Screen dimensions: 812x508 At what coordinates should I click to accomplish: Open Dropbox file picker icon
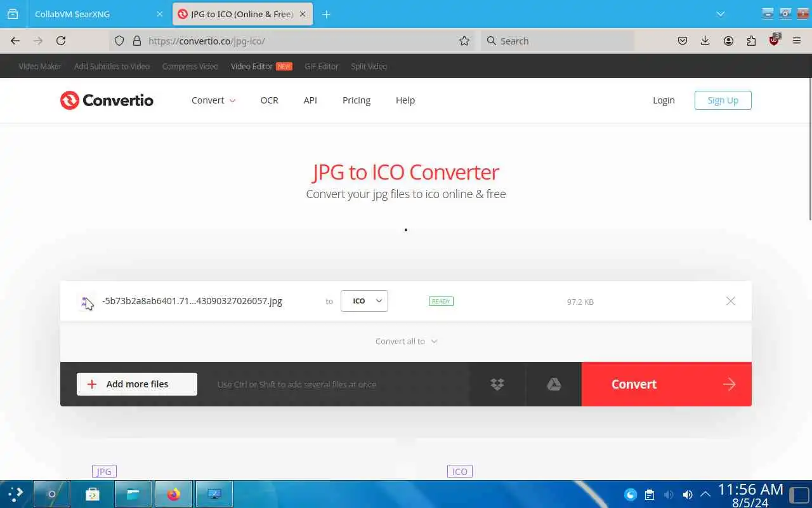coord(497,384)
